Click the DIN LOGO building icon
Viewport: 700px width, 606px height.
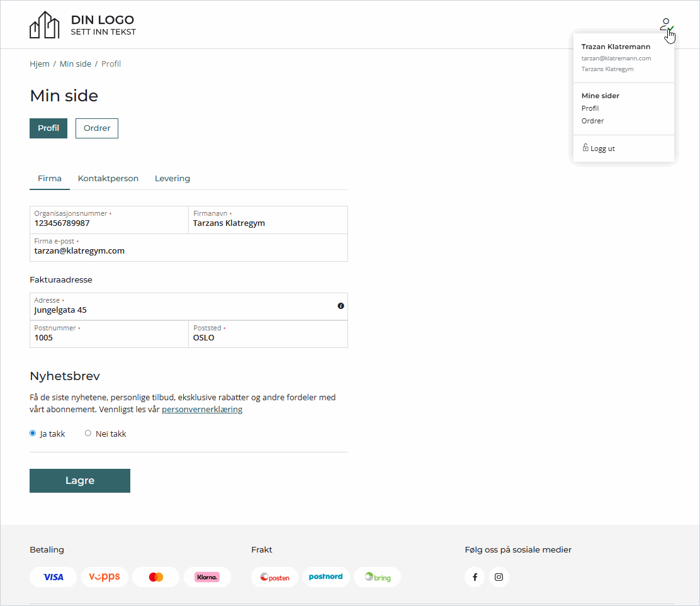click(x=44, y=25)
